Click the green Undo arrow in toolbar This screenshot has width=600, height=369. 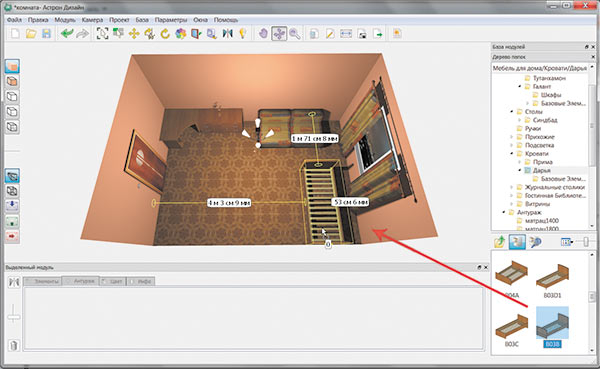click(x=67, y=34)
